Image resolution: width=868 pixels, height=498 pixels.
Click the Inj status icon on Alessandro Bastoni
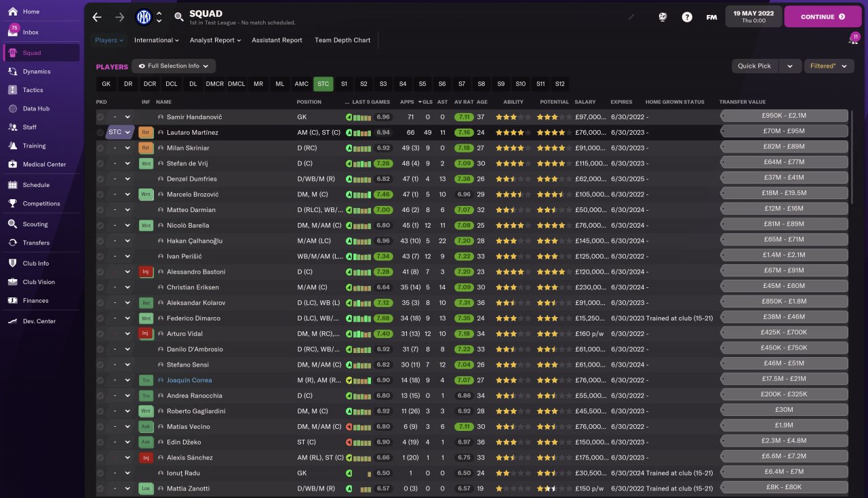pyautogui.click(x=145, y=272)
